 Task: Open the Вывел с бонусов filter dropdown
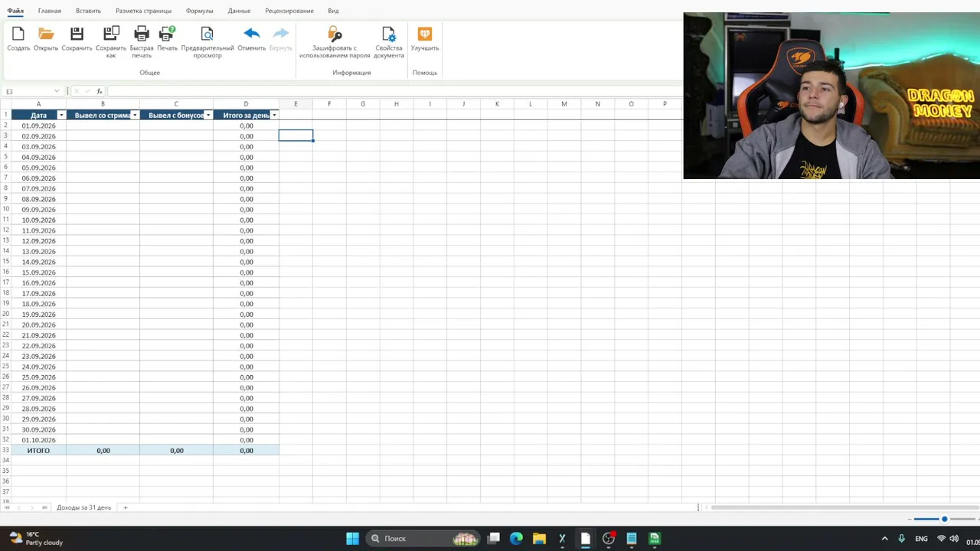(208, 115)
